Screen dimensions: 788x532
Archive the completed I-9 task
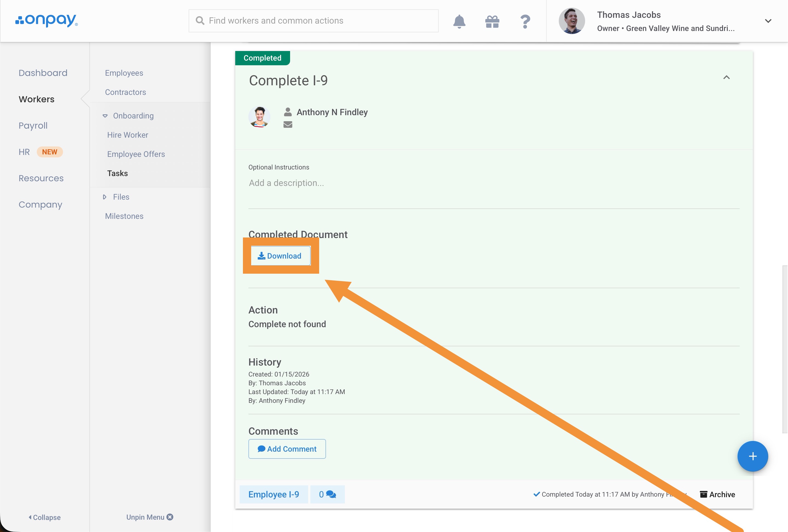coord(718,494)
